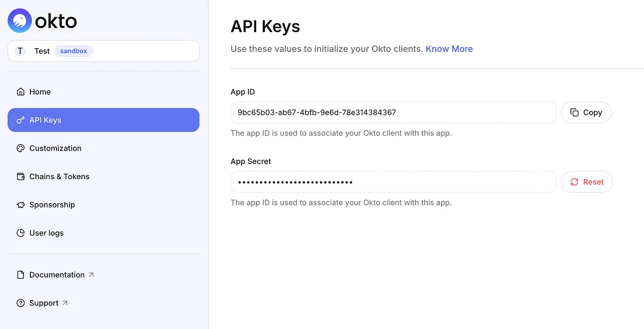Click the help text under App Secret field

[341, 202]
